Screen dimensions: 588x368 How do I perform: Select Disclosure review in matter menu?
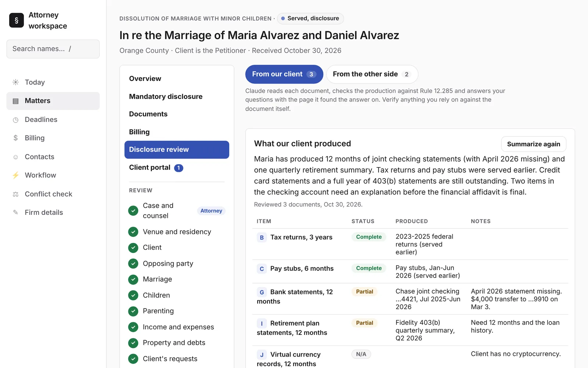177,150
